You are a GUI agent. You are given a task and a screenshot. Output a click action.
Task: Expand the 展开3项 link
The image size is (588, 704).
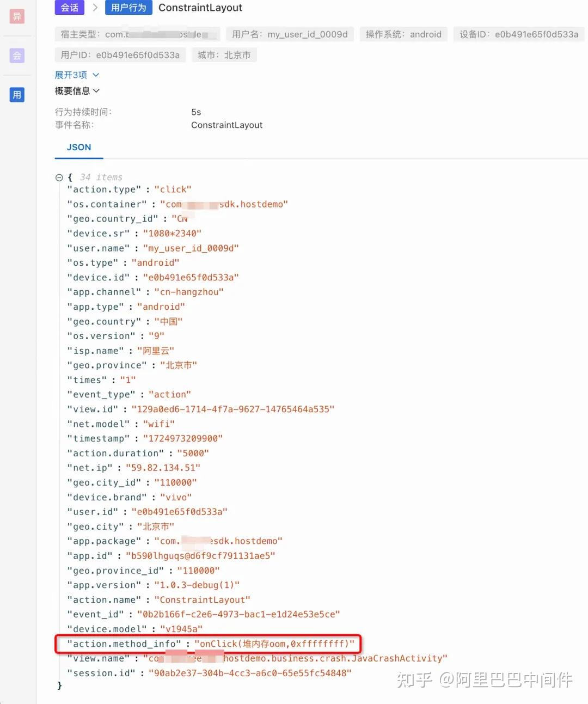77,75
